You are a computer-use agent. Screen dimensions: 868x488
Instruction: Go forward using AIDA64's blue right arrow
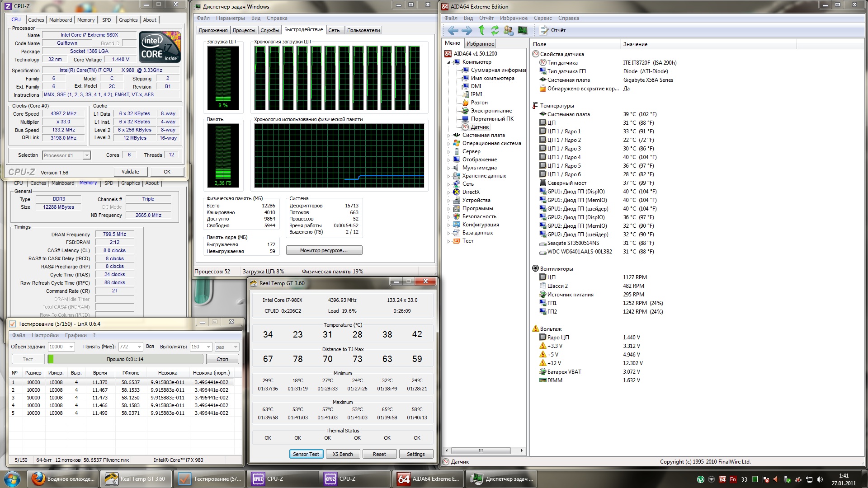point(467,30)
